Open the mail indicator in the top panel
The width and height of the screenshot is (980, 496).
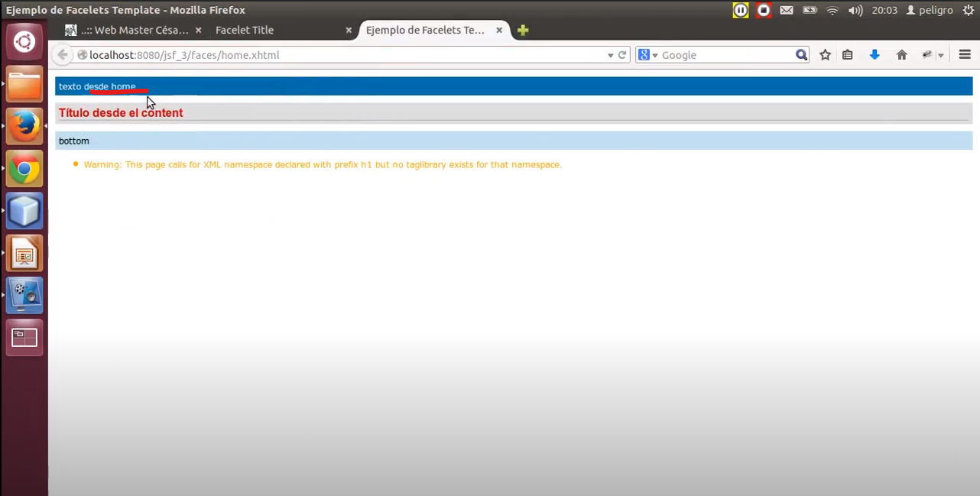787,10
